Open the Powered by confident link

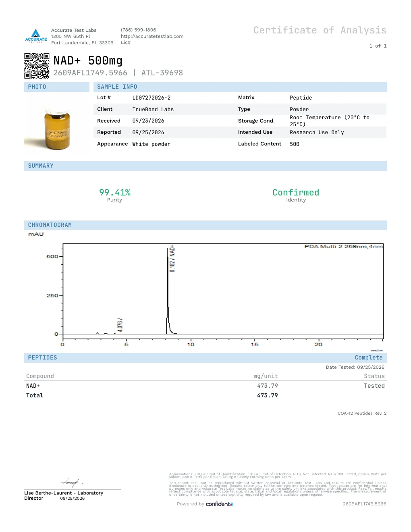click(x=205, y=504)
